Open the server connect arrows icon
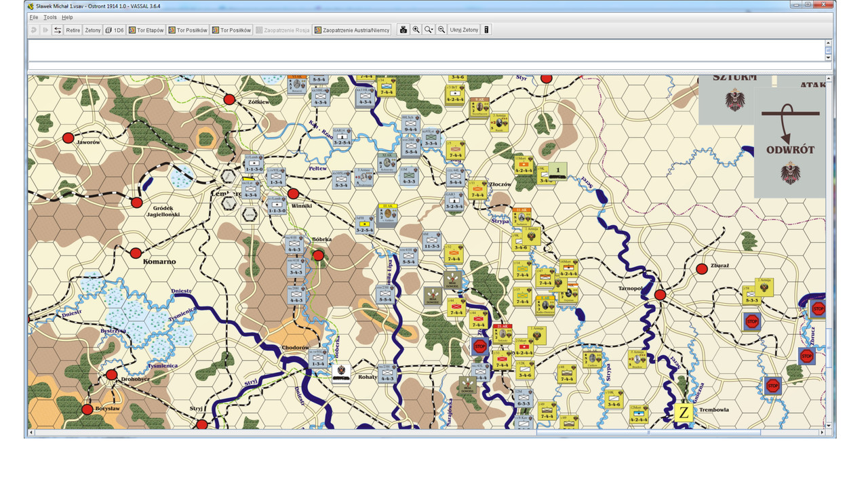This screenshot has height=488, width=868. [58, 30]
